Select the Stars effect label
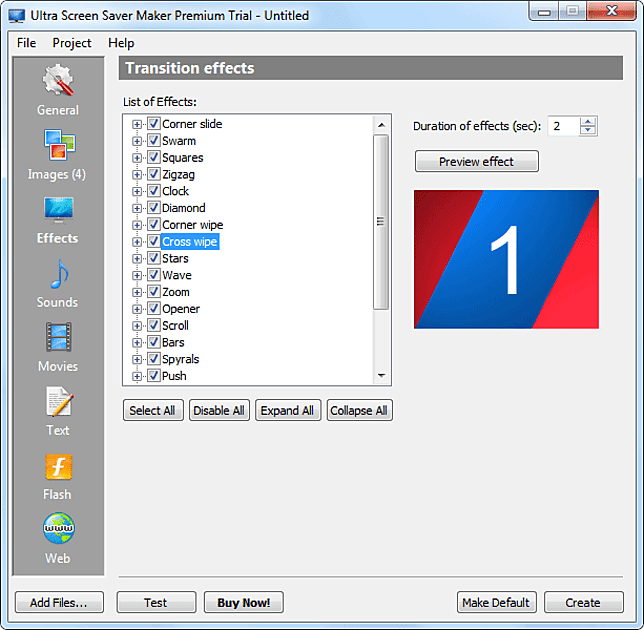Screen dimensions: 644x630 tap(175, 258)
